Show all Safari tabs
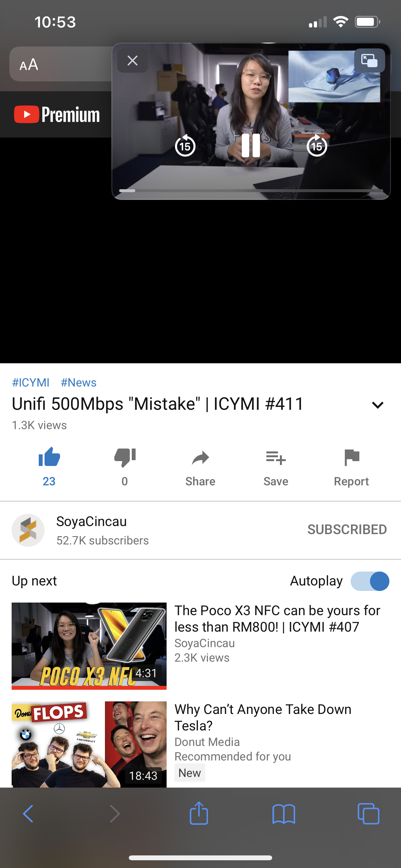Image resolution: width=401 pixels, height=868 pixels. click(368, 814)
